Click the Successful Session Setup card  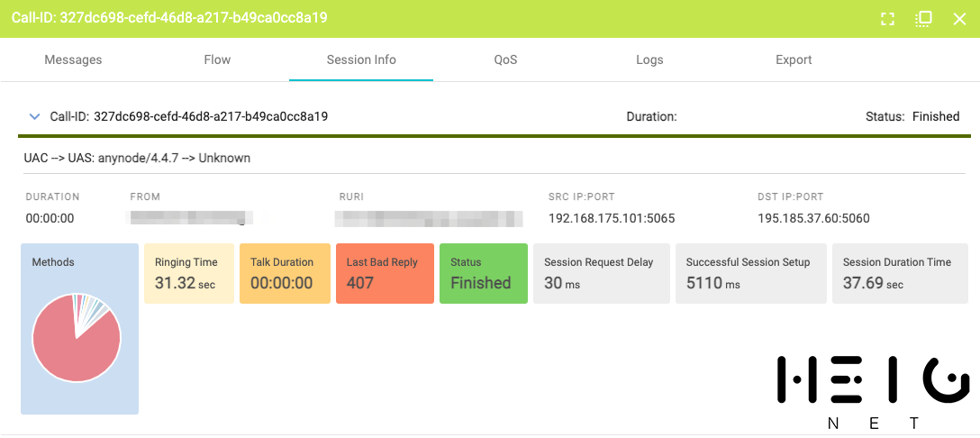click(750, 273)
